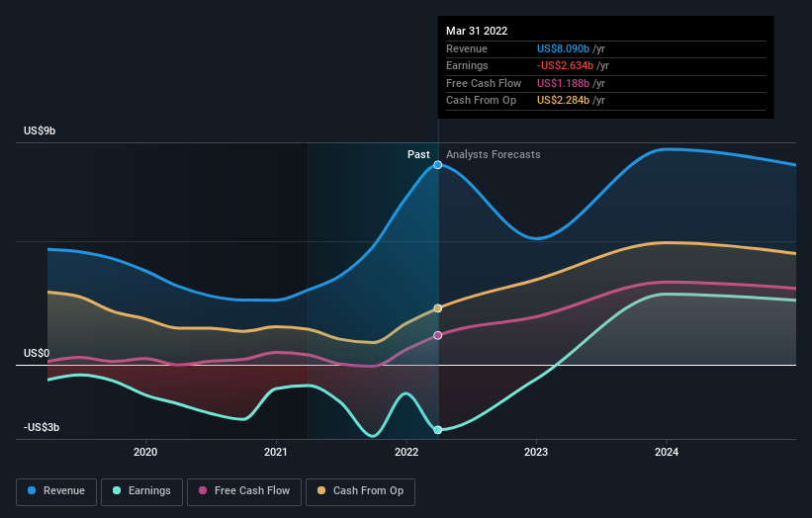Viewport: 812px width, 518px height.
Task: Click the Mar 31 2022 tooltip date
Action: click(477, 31)
